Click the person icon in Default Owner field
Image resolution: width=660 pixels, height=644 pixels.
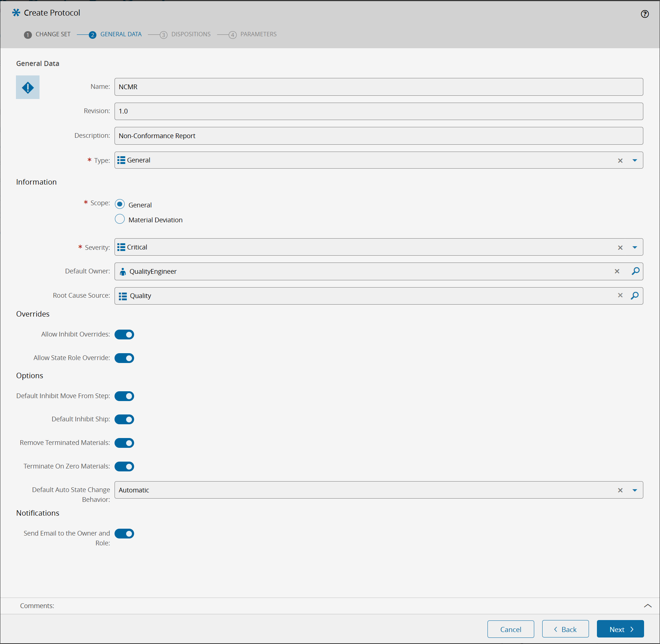coord(123,271)
